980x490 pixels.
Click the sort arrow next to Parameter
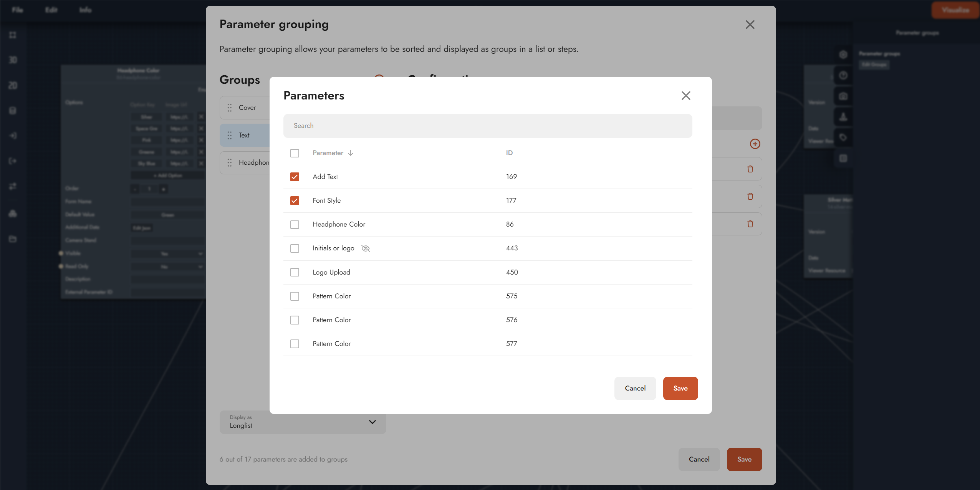click(x=350, y=153)
